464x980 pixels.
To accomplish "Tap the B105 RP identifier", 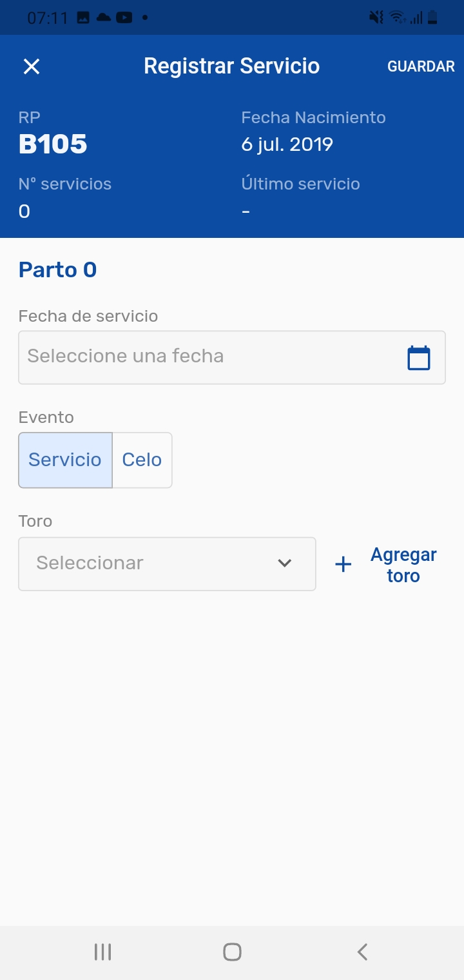I will pos(53,144).
